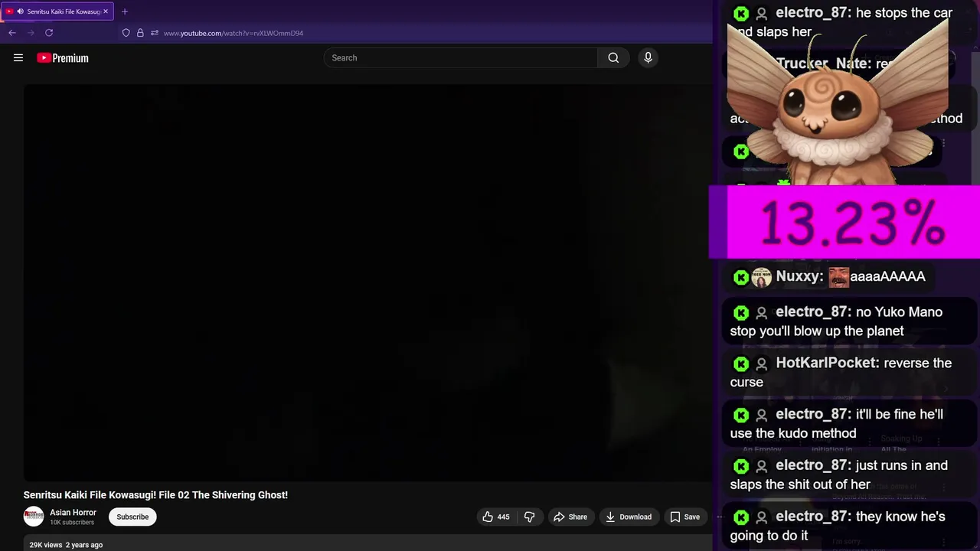Subscribe to Asian Horror channel
The image size is (980, 551).
pyautogui.click(x=132, y=517)
